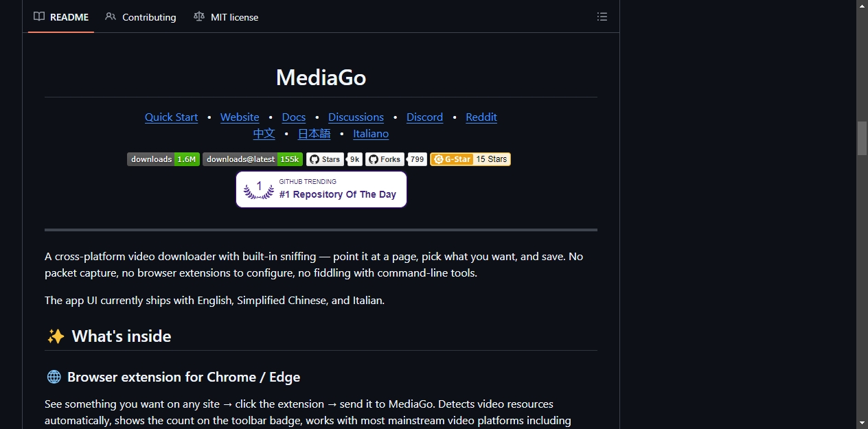Open the Reddit link
The image size is (868, 429).
(481, 117)
